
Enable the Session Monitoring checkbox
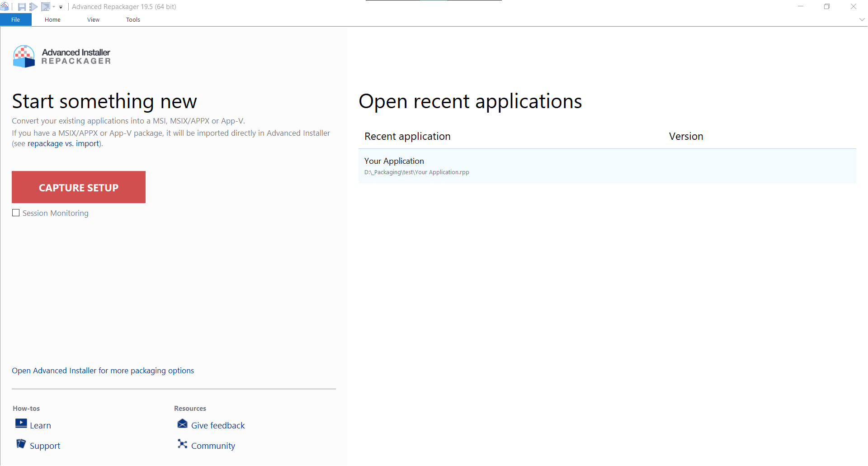tap(16, 213)
